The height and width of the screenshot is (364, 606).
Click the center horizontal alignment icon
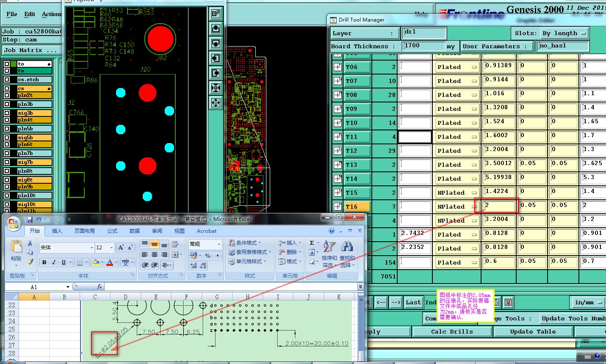tap(154, 255)
